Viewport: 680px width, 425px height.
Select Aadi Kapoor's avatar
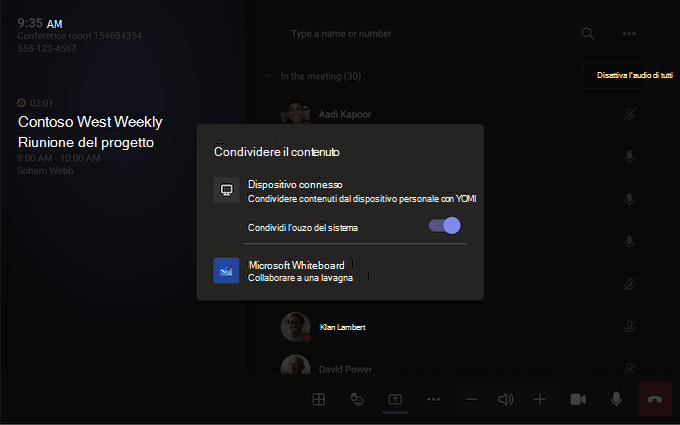(295, 112)
